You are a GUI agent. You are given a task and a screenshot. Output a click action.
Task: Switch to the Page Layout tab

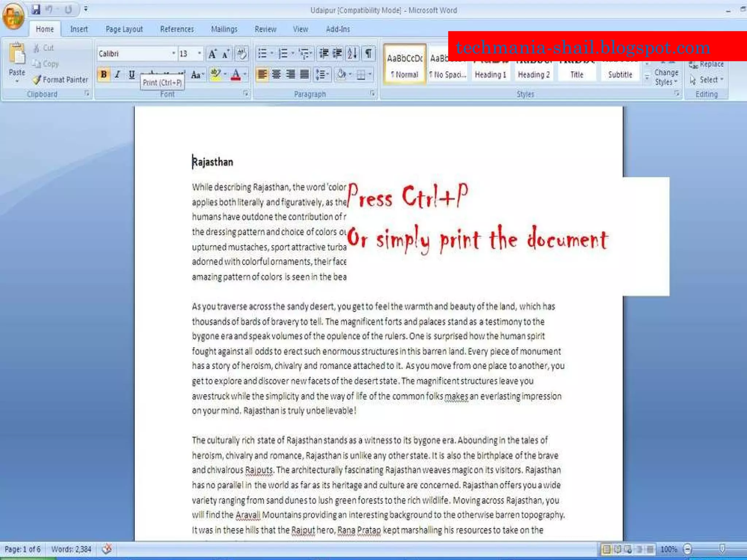point(124,29)
